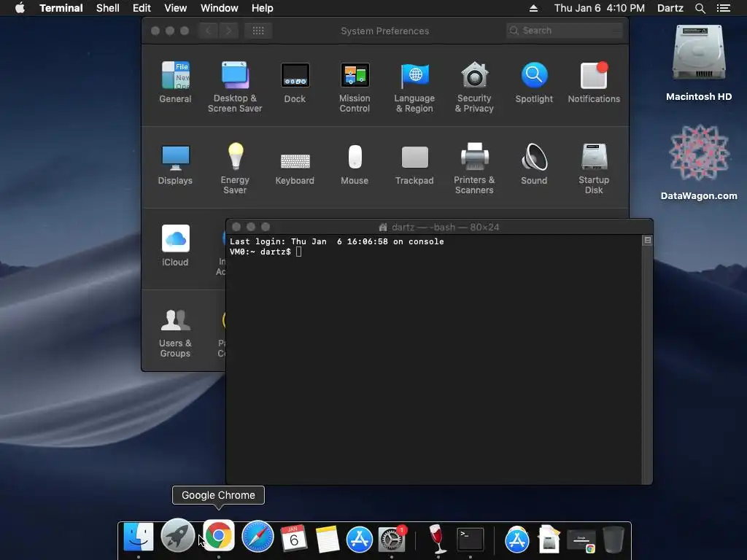Launch Safari from the Dock
The image size is (747, 560).
click(x=258, y=537)
